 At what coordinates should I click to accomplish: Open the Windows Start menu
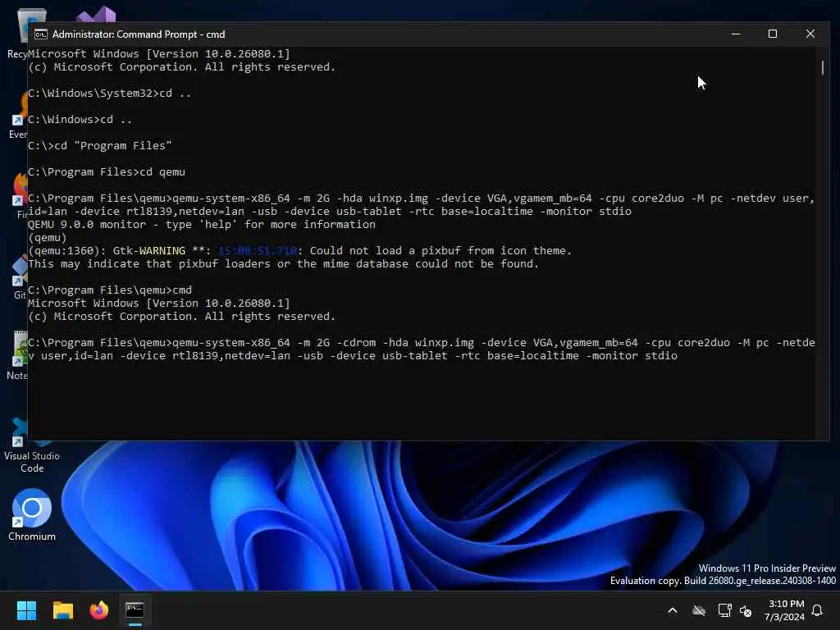click(26, 610)
